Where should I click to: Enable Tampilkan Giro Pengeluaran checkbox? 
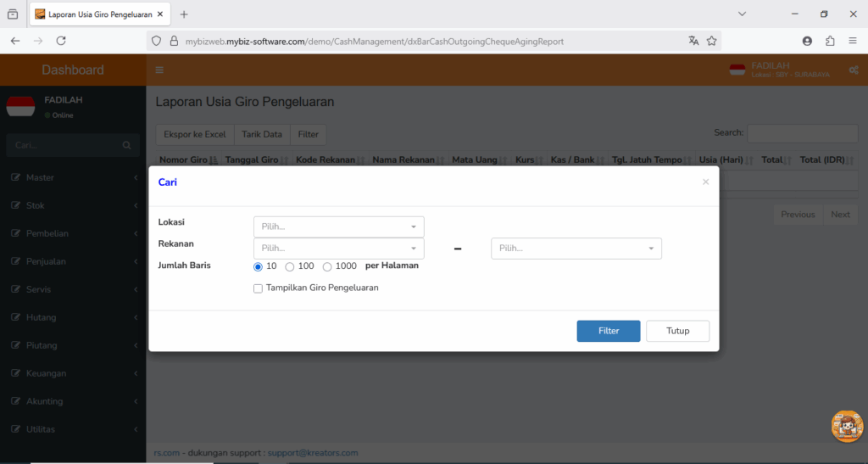pyautogui.click(x=258, y=288)
